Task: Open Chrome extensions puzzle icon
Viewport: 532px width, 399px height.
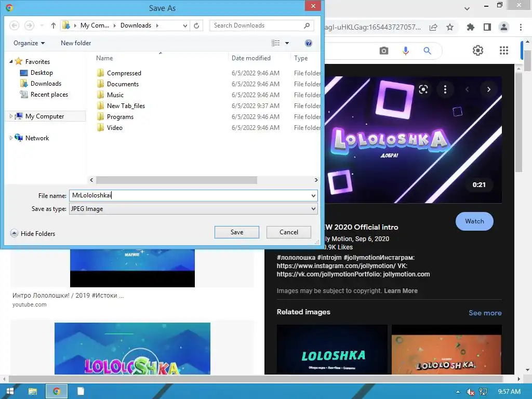Action: tap(470, 27)
